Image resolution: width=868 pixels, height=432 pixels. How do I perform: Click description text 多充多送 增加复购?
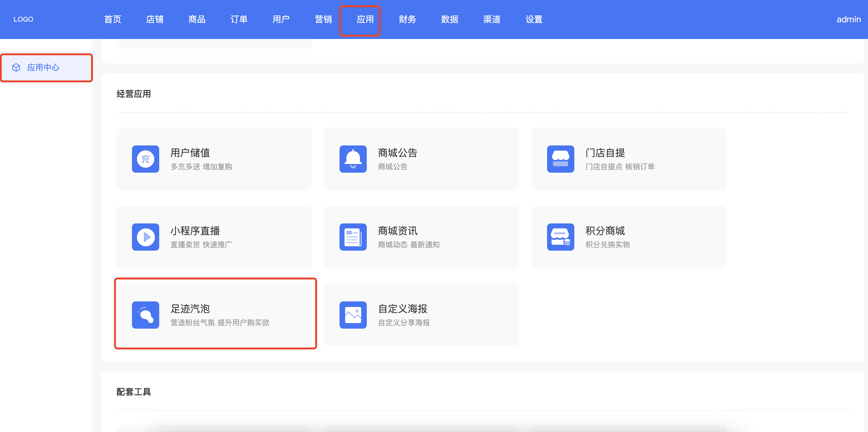click(x=201, y=167)
